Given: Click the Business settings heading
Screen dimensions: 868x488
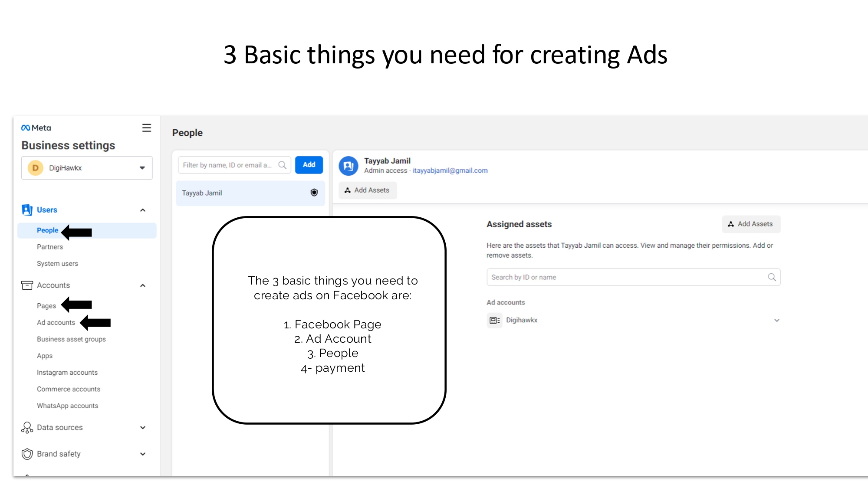Looking at the screenshot, I should point(68,145).
